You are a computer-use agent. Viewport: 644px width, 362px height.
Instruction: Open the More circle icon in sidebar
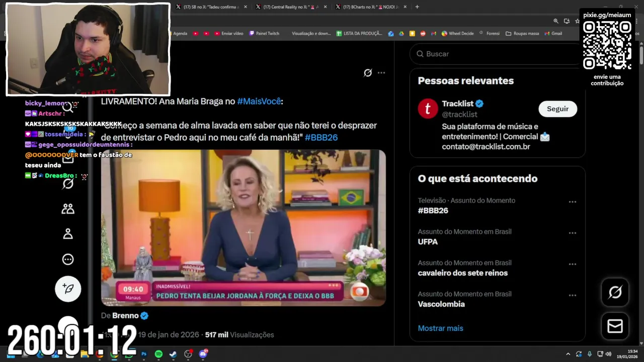(x=68, y=259)
